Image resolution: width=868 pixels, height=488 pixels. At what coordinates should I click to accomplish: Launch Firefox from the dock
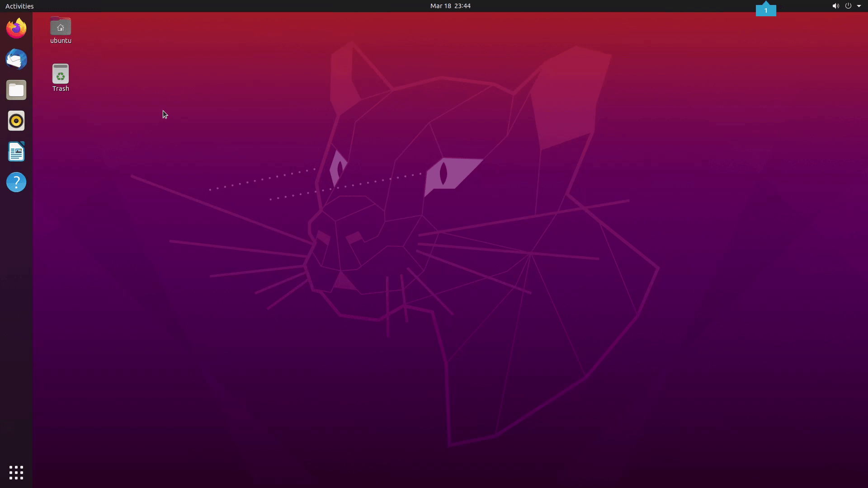(x=16, y=28)
